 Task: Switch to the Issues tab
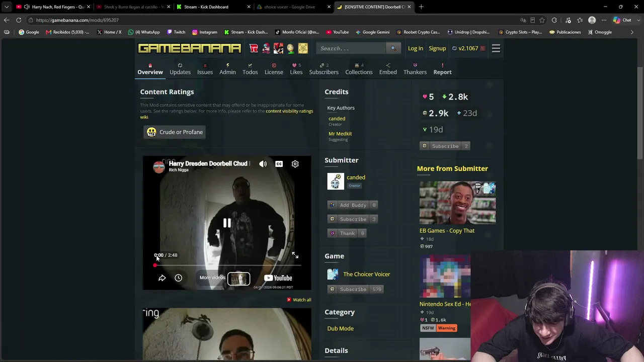205,69
